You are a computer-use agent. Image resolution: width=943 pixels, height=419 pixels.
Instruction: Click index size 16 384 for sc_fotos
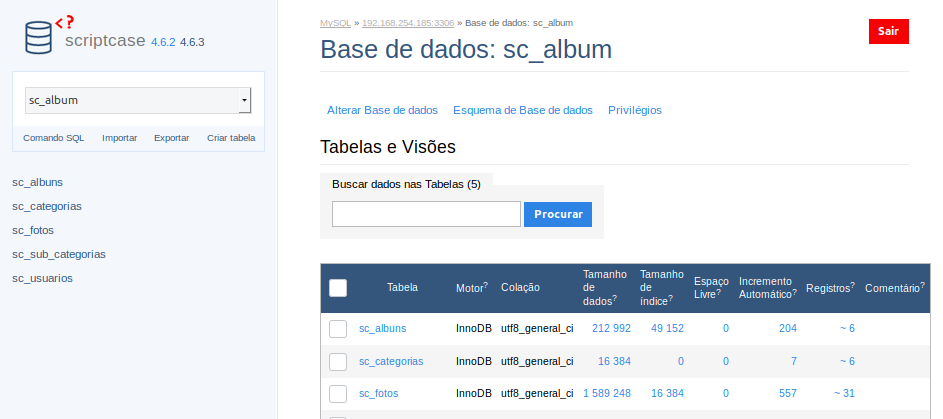tap(667, 393)
